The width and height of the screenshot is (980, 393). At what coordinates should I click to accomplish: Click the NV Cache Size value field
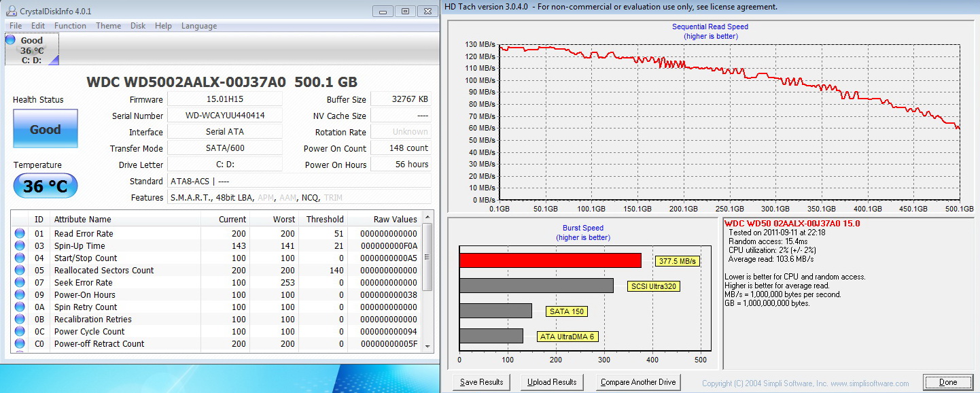click(x=401, y=116)
